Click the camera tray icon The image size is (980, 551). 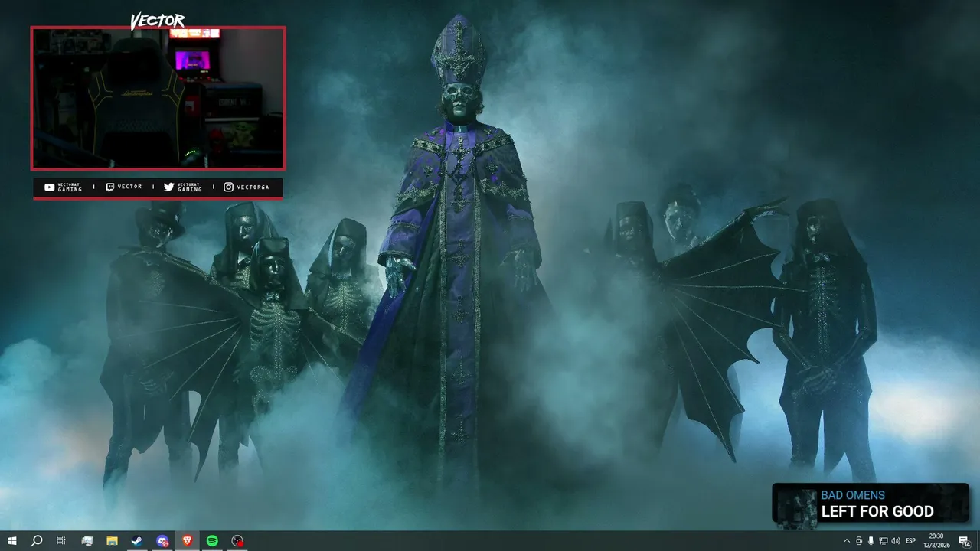859,541
